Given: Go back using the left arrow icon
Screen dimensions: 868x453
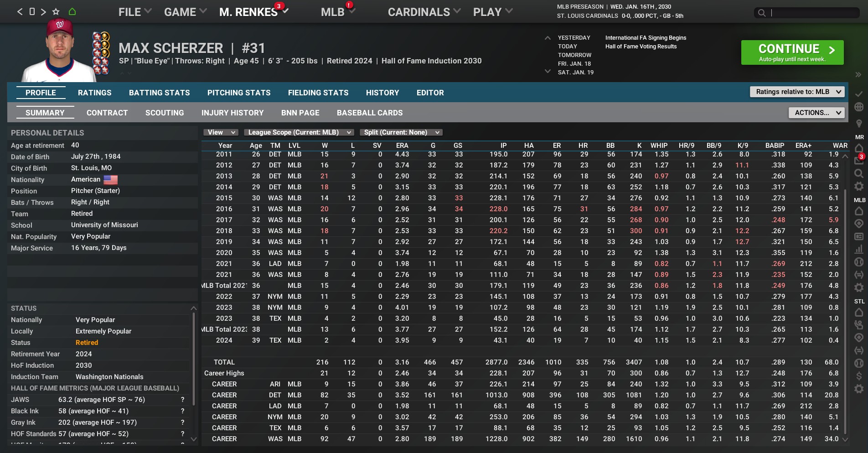Looking at the screenshot, I should point(20,12).
